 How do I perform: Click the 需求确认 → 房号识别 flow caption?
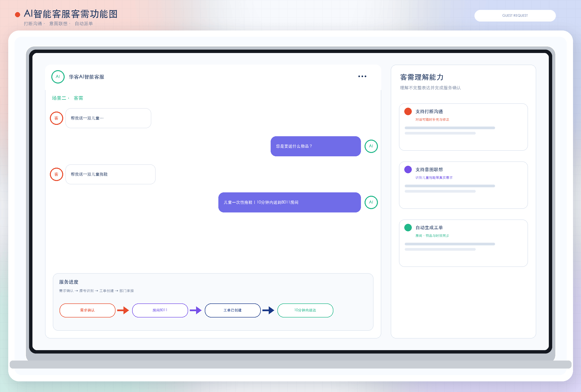tap(97, 291)
